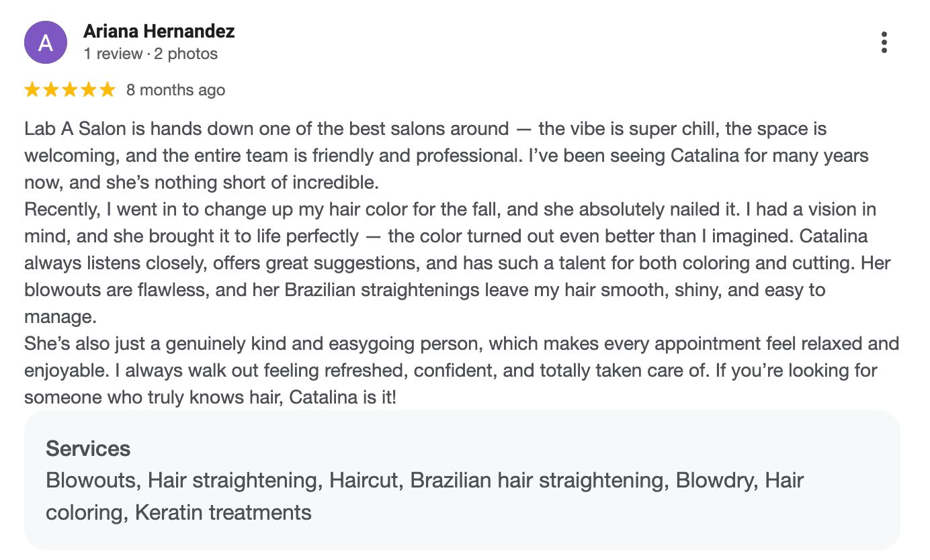The image size is (930, 560).
Task: Select the third rating star
Action: click(70, 90)
